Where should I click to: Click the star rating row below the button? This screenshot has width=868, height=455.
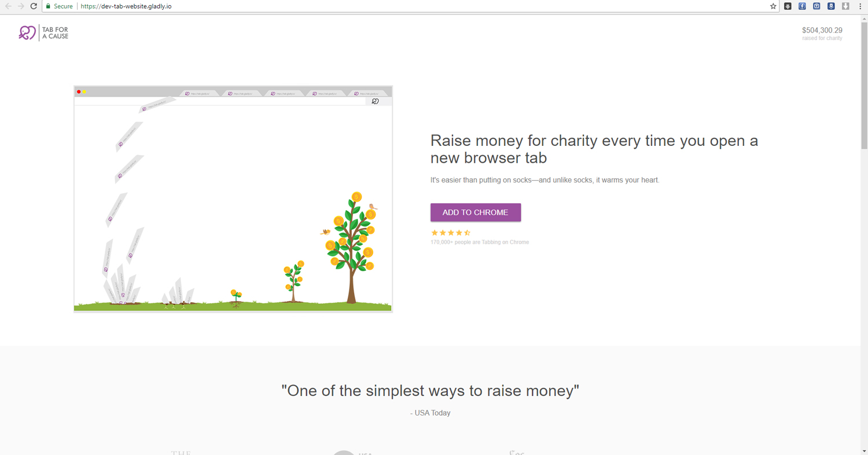(450, 233)
